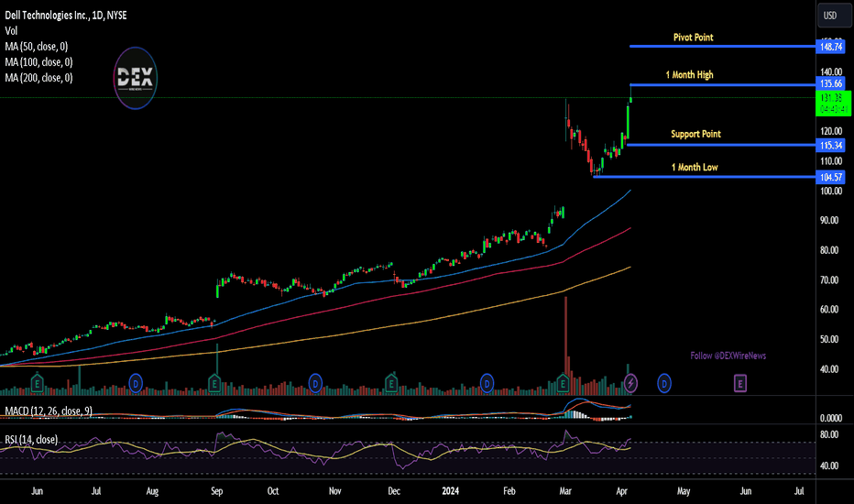The height and width of the screenshot is (504, 854).
Task: Click the Feb label on the time axis
Action: pos(509,491)
